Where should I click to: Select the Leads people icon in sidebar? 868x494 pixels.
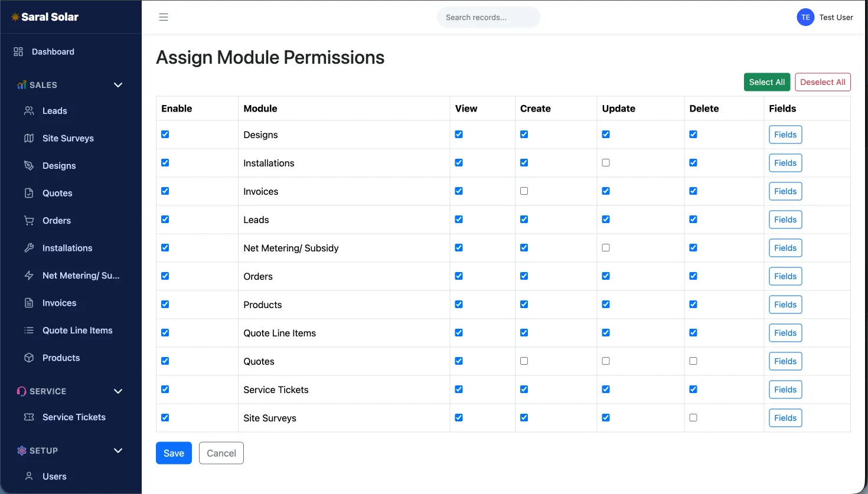29,110
